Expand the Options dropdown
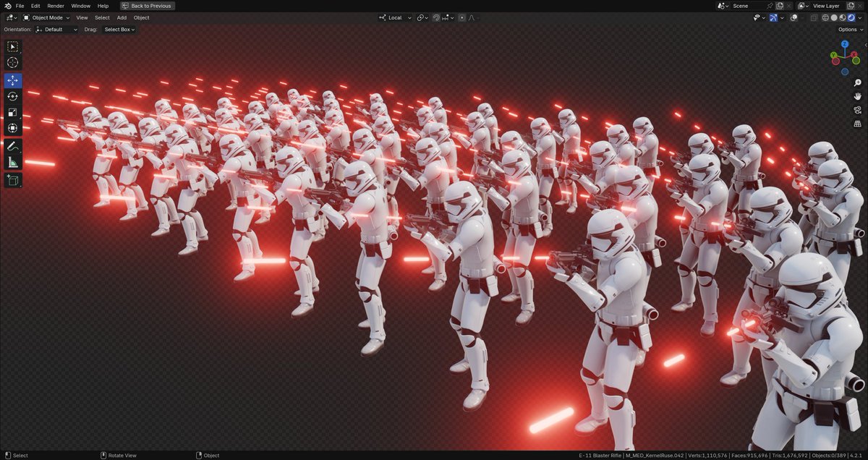 tap(850, 30)
